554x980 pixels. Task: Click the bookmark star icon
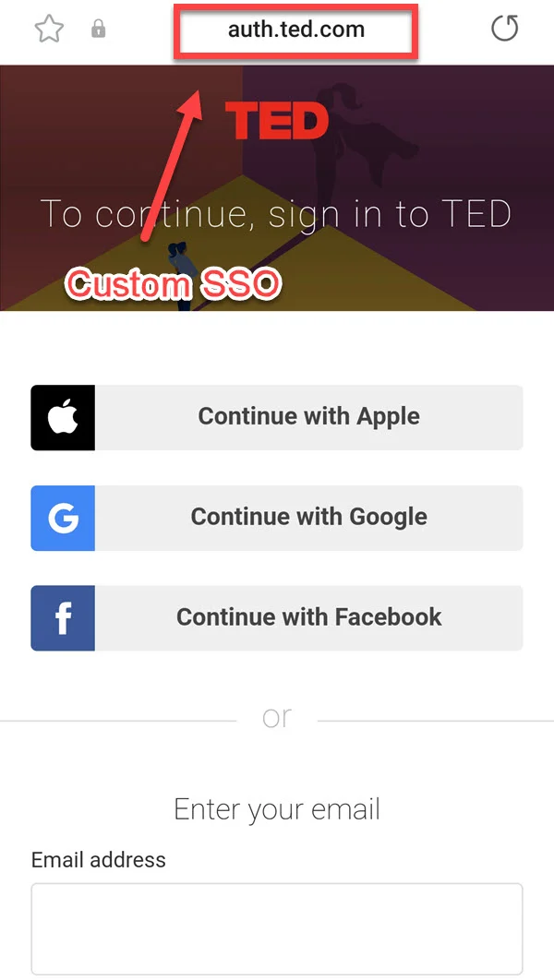48,30
